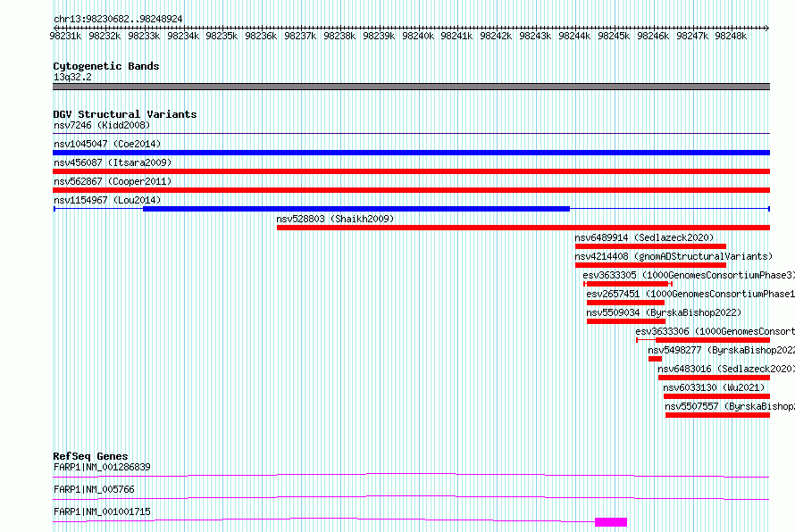Click the 98248k ruler tick label
Viewport: 795px width, 532px height.
click(x=731, y=36)
